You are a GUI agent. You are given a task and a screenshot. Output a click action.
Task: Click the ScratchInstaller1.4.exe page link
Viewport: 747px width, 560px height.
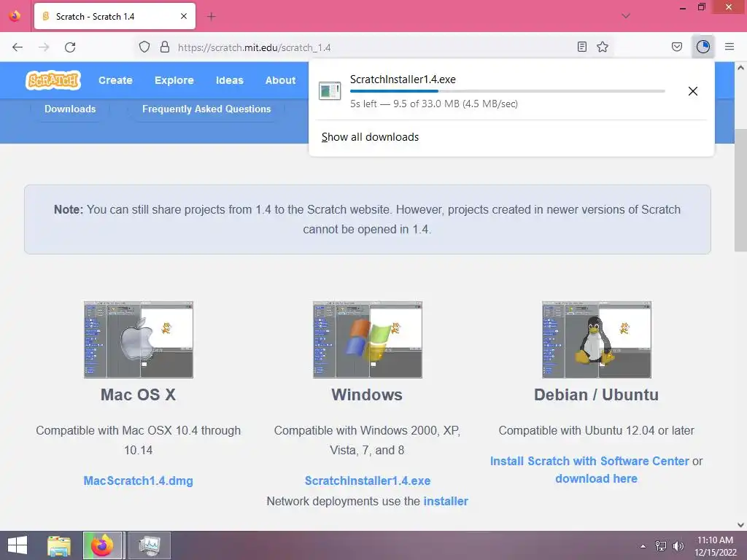(368, 481)
